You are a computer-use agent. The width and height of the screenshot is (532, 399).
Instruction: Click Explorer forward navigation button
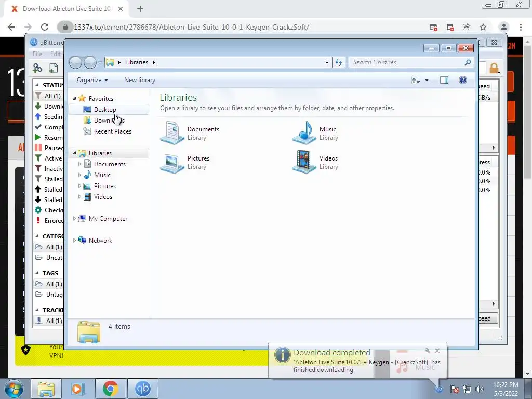point(90,62)
